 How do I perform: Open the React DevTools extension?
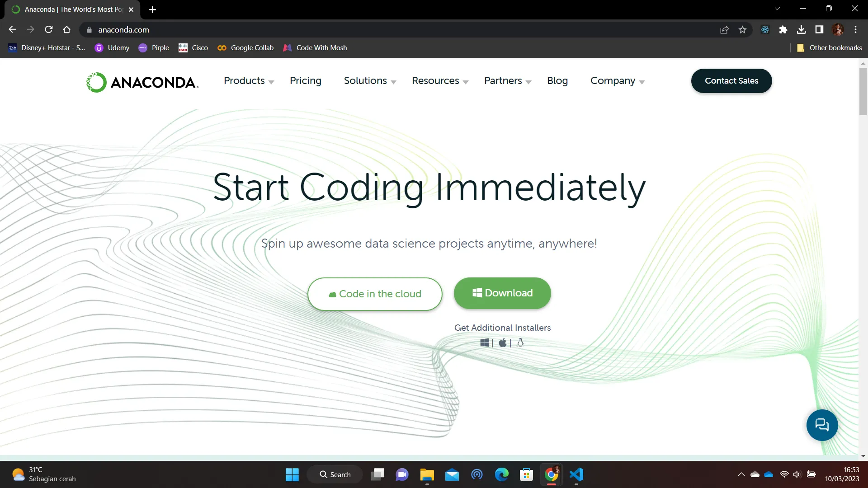[765, 30]
